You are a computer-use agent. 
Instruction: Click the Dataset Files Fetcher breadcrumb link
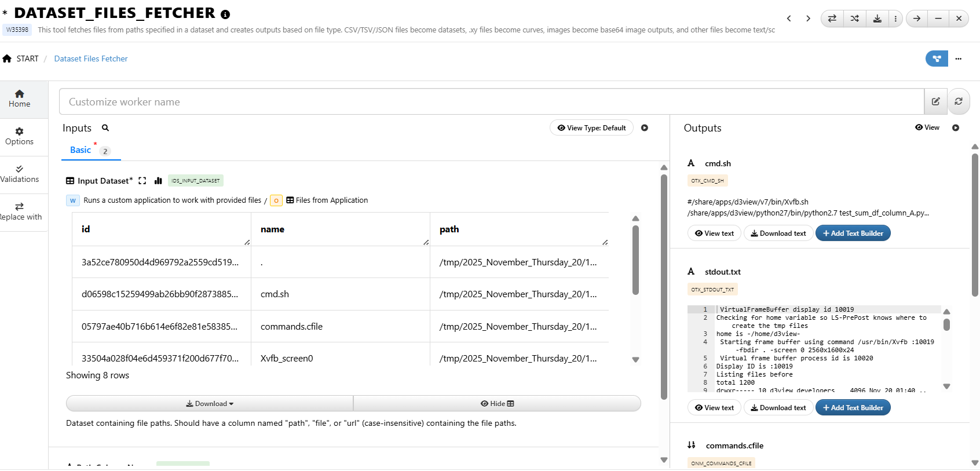coord(91,59)
